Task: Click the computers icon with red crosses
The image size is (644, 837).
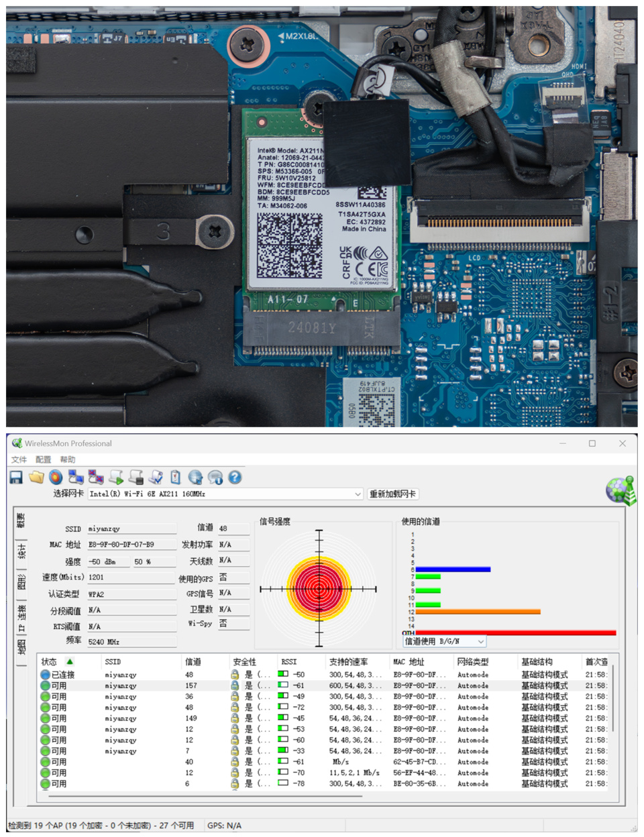Action: [x=96, y=477]
